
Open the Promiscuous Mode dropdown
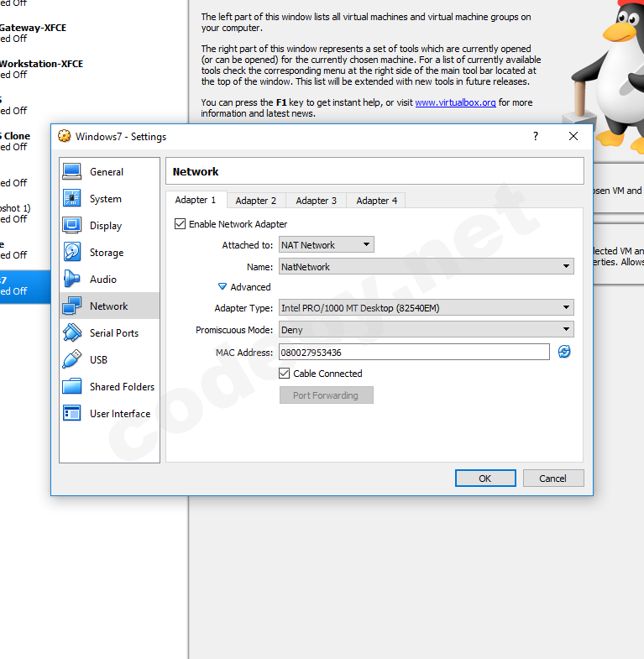point(426,330)
